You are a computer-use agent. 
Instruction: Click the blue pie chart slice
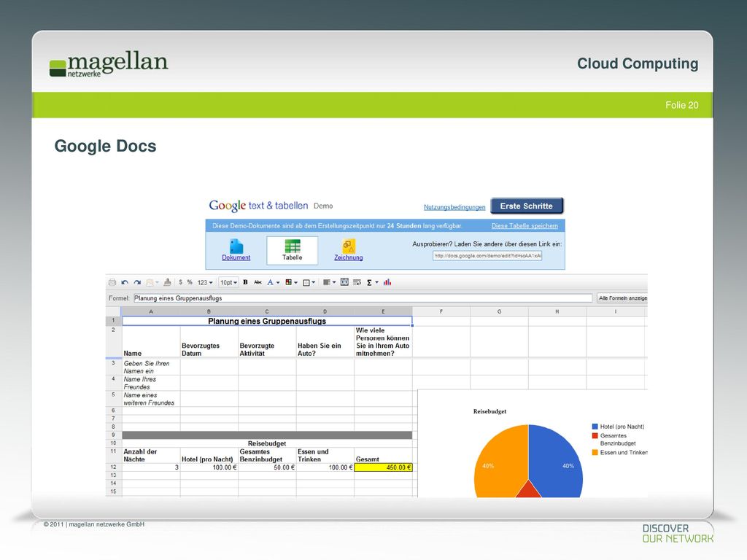[x=555, y=459]
